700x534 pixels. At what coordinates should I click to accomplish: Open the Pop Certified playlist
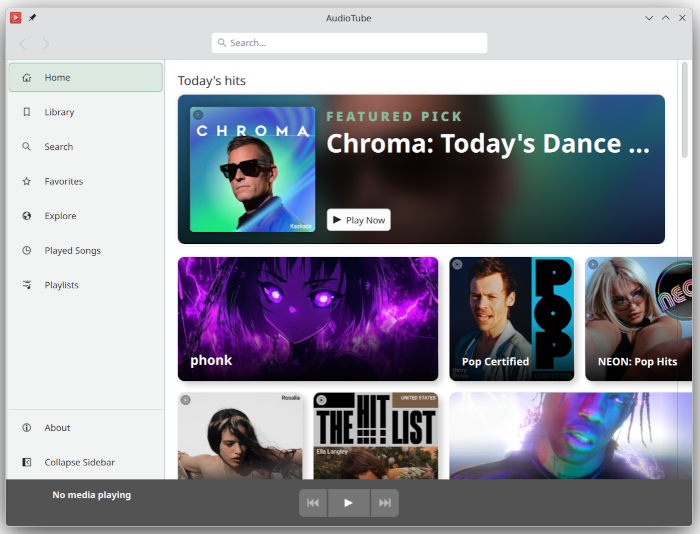pos(511,319)
